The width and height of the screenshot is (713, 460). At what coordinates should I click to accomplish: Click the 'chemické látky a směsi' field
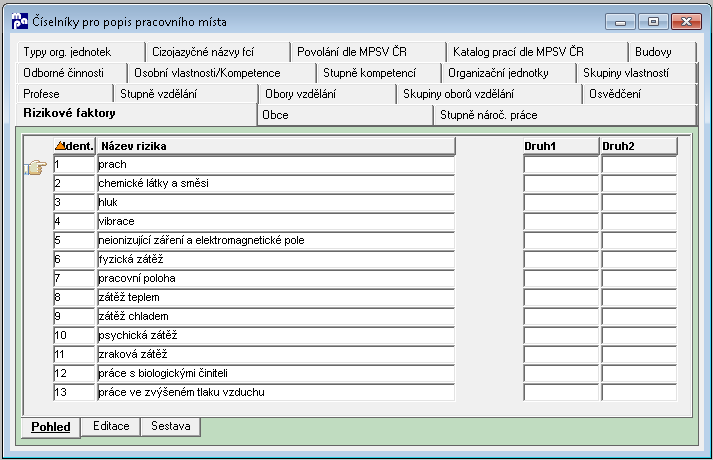tap(276, 184)
